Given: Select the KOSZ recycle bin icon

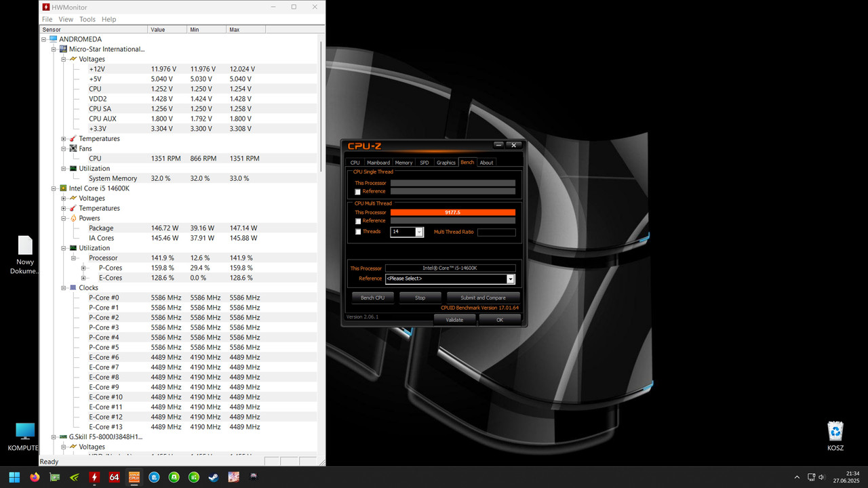Looking at the screenshot, I should [835, 436].
